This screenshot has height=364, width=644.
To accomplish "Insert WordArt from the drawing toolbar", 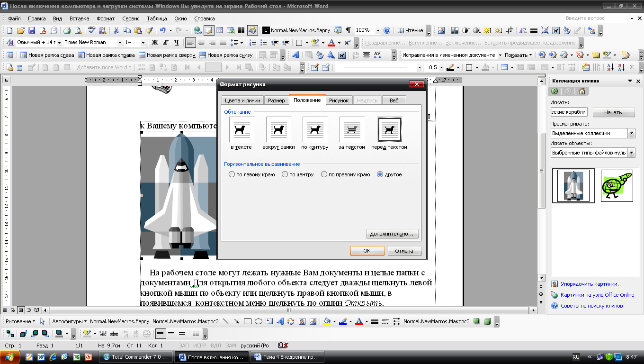I will (280, 321).
